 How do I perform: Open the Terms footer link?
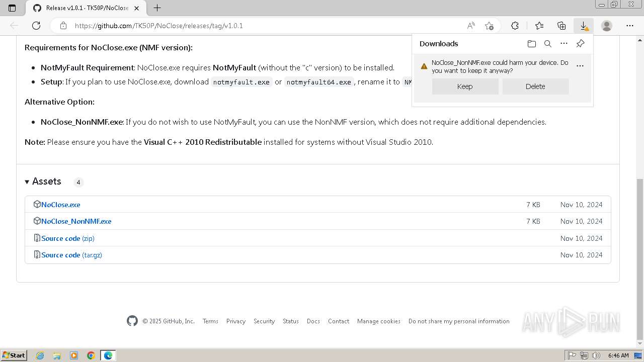[x=210, y=321]
